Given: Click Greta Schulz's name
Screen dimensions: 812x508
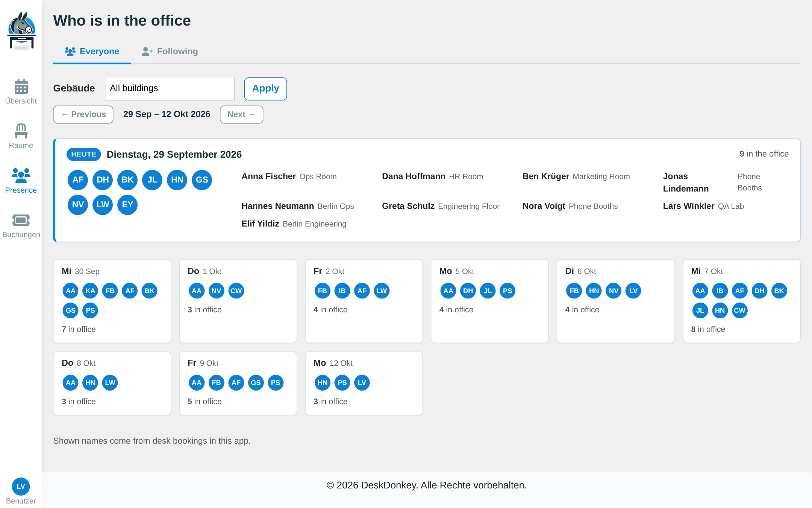Looking at the screenshot, I should coord(408,206).
